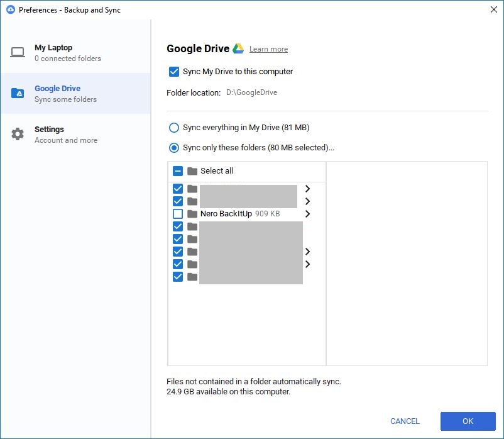This screenshot has width=504, height=439.
Task: Close the Preferences window
Action: [494, 9]
